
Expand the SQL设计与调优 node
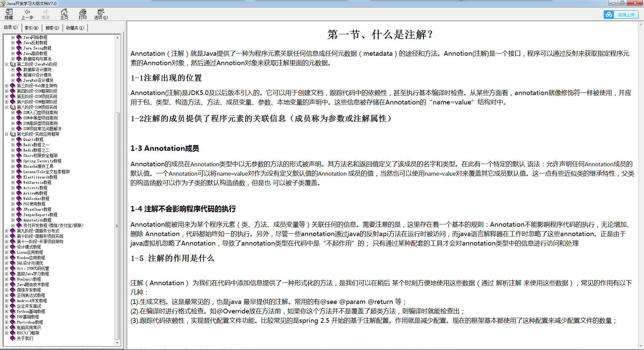coord(6,263)
